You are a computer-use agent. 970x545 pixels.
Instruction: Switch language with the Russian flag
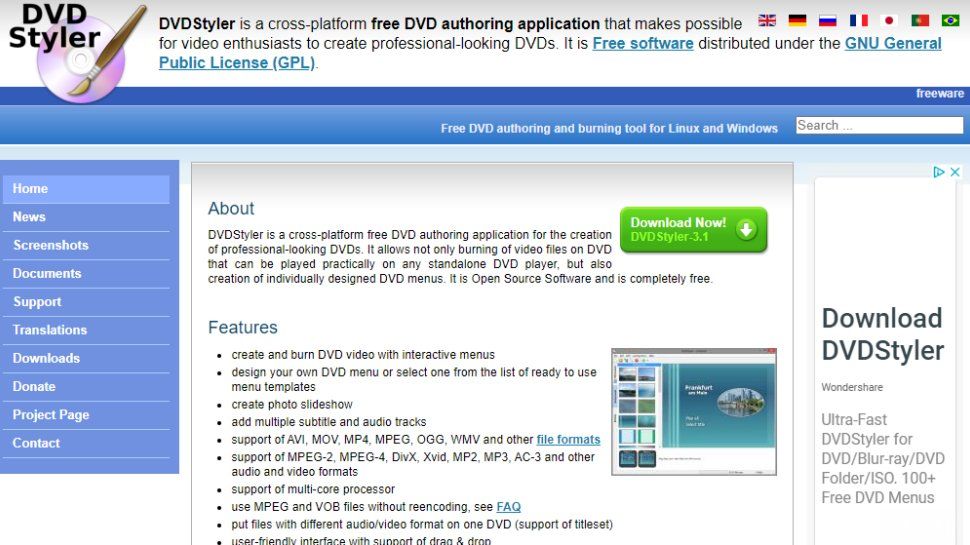tap(828, 20)
